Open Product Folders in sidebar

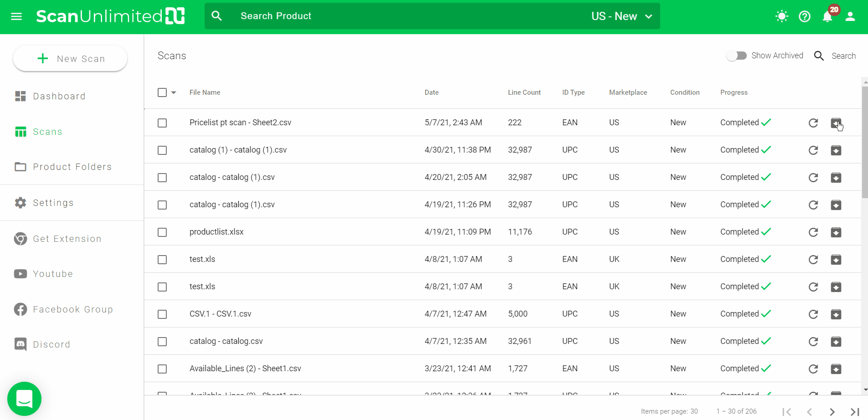(72, 167)
